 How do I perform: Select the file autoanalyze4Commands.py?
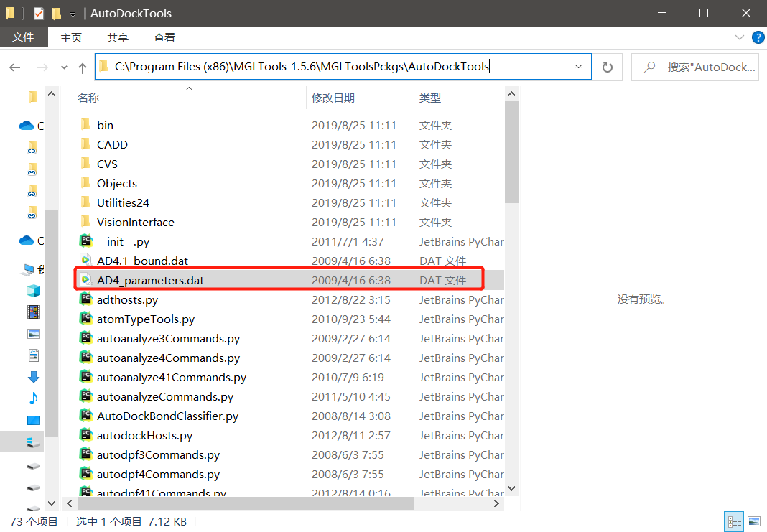tap(168, 358)
